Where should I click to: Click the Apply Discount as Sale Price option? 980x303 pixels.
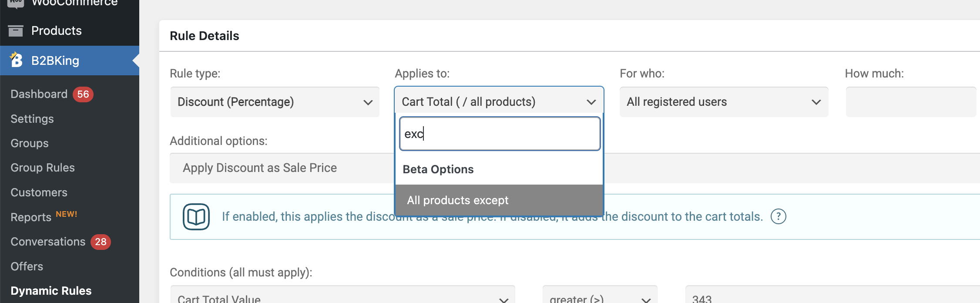pos(260,168)
